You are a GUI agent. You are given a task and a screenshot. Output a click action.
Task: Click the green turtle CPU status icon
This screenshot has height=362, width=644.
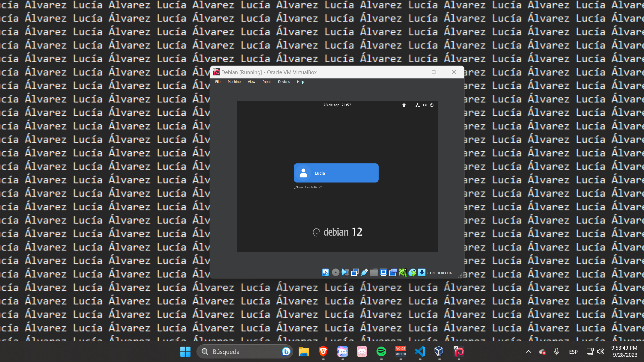(x=403, y=273)
